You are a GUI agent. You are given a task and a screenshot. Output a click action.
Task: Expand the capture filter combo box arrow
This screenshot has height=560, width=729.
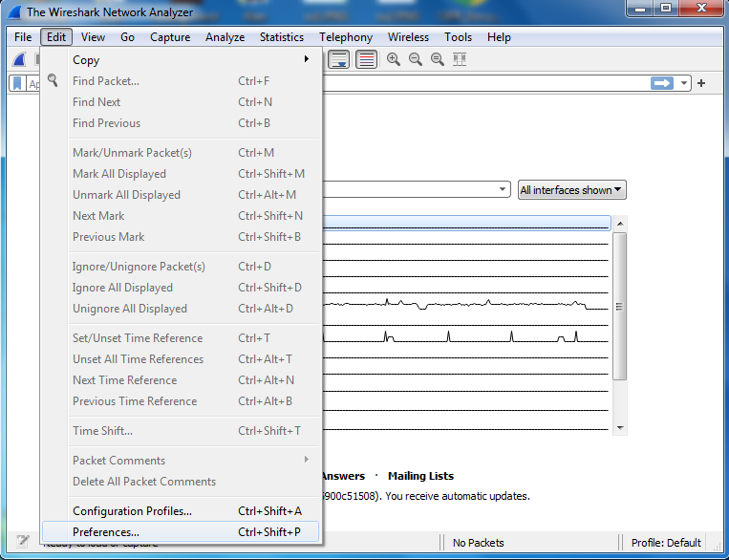pyautogui.click(x=503, y=189)
